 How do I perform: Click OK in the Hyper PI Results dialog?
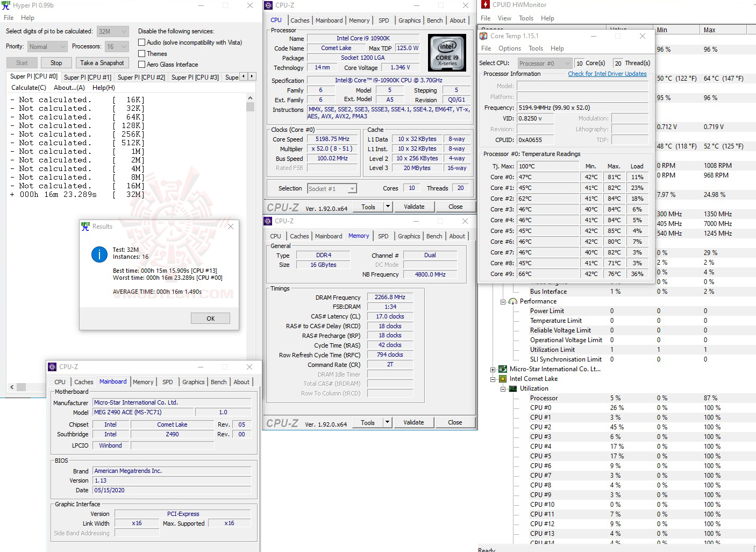point(210,318)
